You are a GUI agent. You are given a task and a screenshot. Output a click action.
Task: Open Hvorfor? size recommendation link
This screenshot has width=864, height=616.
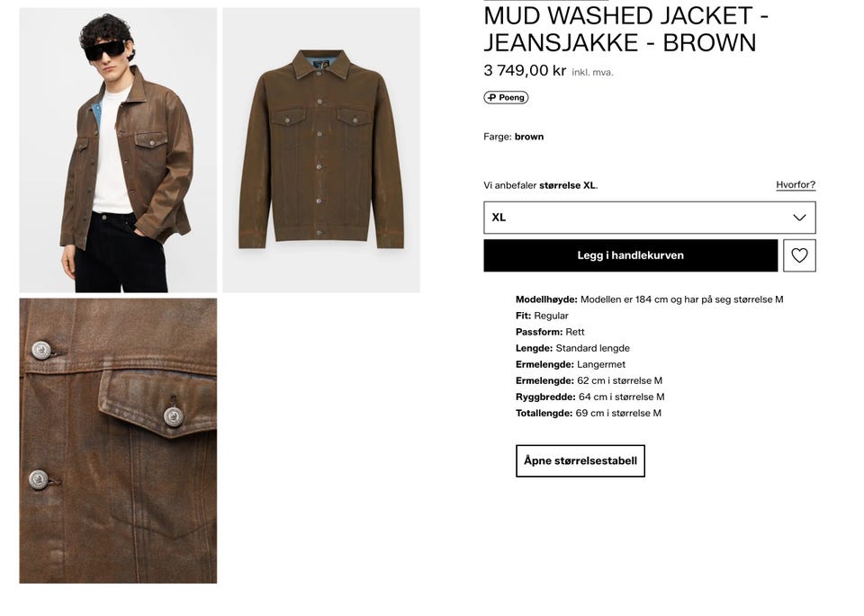pyautogui.click(x=796, y=185)
